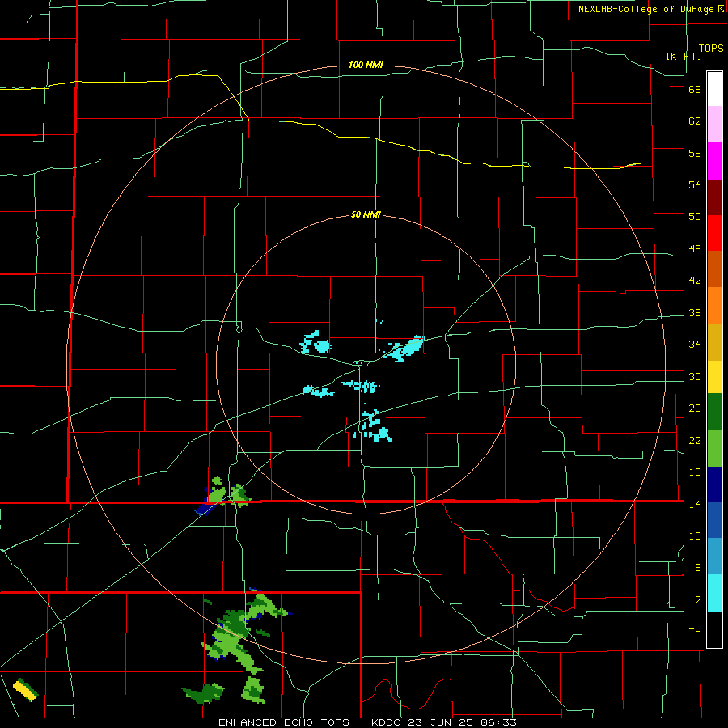Click the TH threshold label on the legend
The width and height of the screenshot is (728, 728).
[695, 632]
